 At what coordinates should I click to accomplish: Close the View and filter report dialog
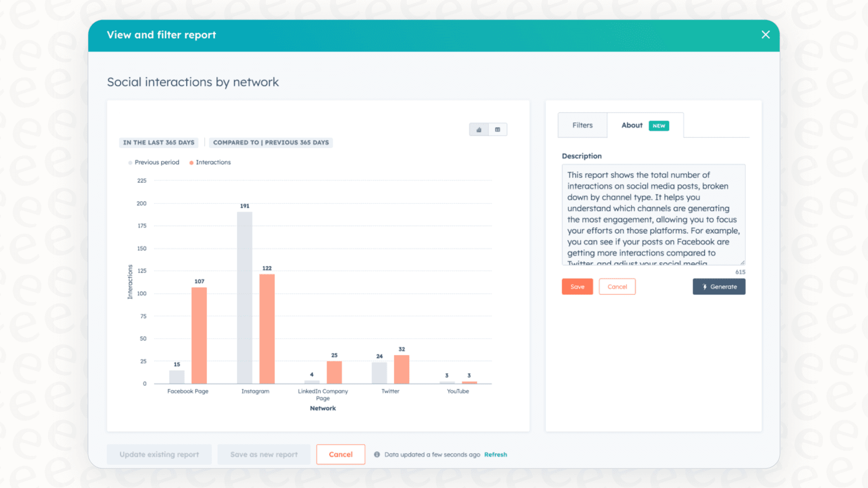pos(765,35)
